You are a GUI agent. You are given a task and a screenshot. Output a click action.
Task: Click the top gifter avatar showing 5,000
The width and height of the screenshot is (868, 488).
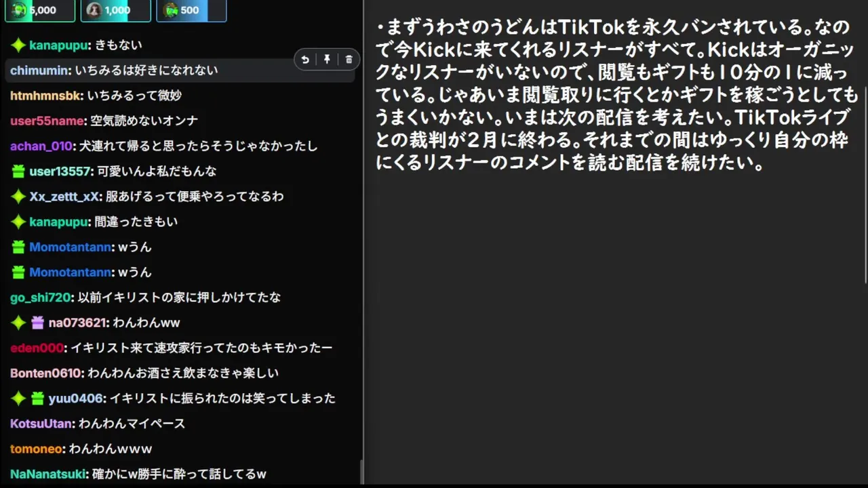click(x=19, y=10)
